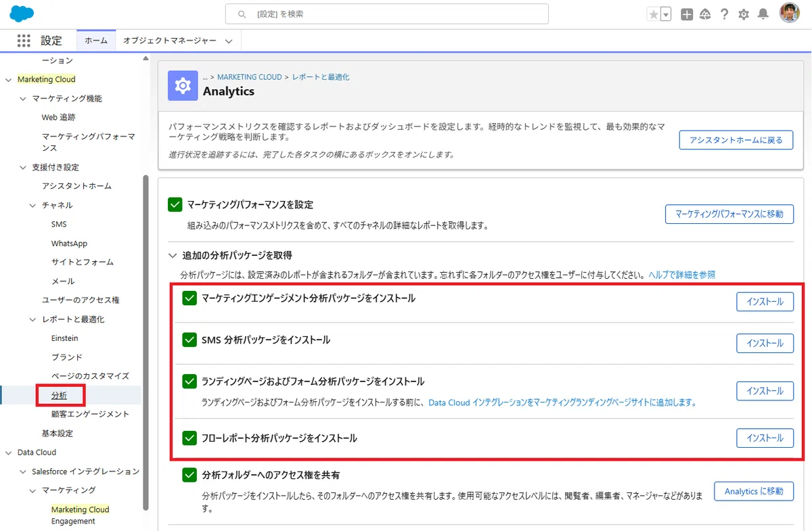The height and width of the screenshot is (531, 812).
Task: Open the App Launcher grid icon
Action: click(24, 41)
